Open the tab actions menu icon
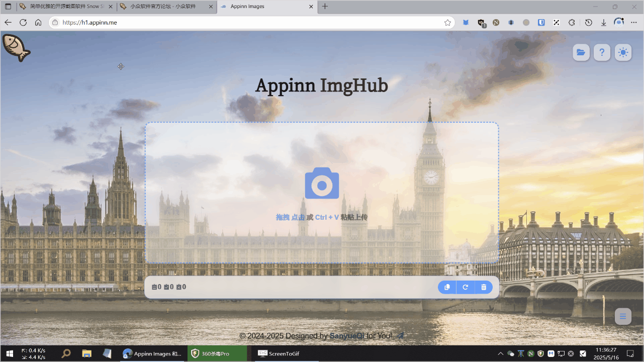Image resolution: width=644 pixels, height=362 pixels. click(8, 7)
